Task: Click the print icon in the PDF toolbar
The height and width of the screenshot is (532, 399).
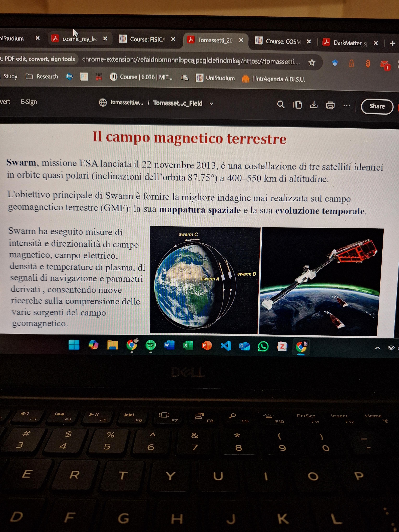Action: (x=330, y=105)
